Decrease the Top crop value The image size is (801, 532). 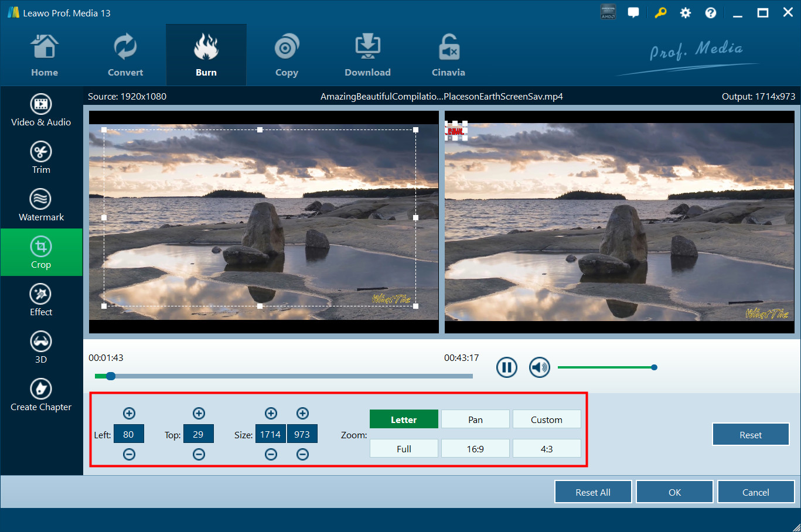tap(199, 455)
